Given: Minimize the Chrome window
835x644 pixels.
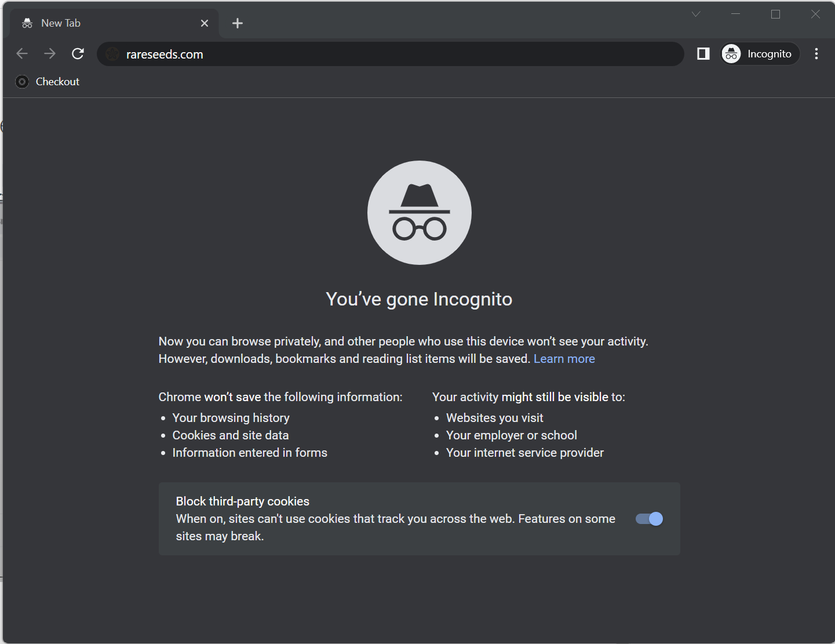Looking at the screenshot, I should coord(736,14).
